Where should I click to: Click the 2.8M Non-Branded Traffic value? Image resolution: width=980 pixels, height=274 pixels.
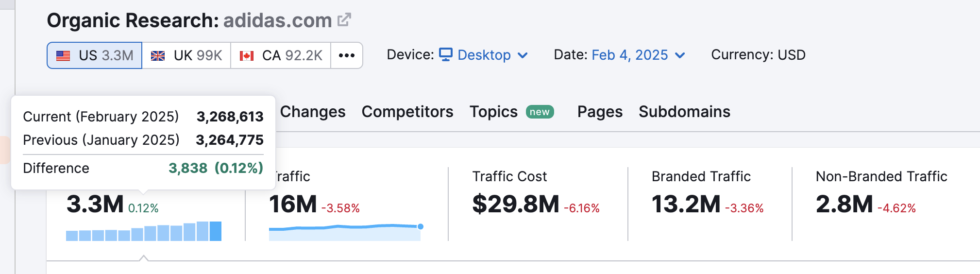(x=845, y=204)
